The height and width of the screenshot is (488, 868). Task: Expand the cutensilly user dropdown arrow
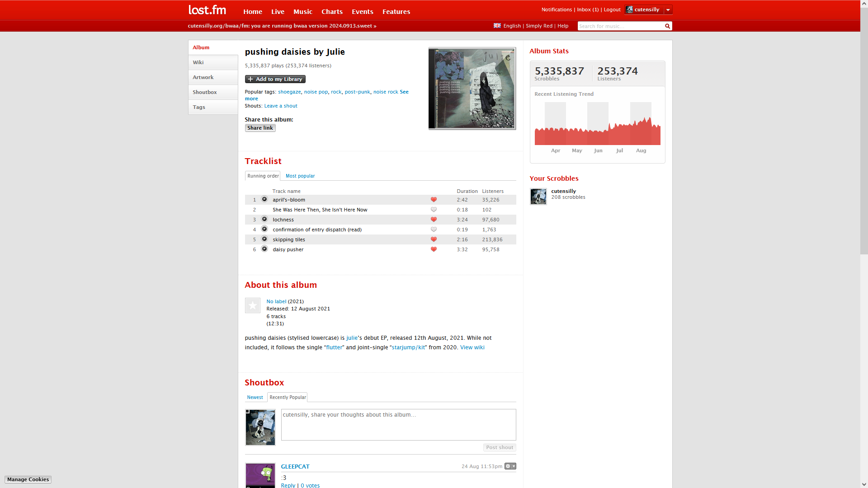[668, 9]
